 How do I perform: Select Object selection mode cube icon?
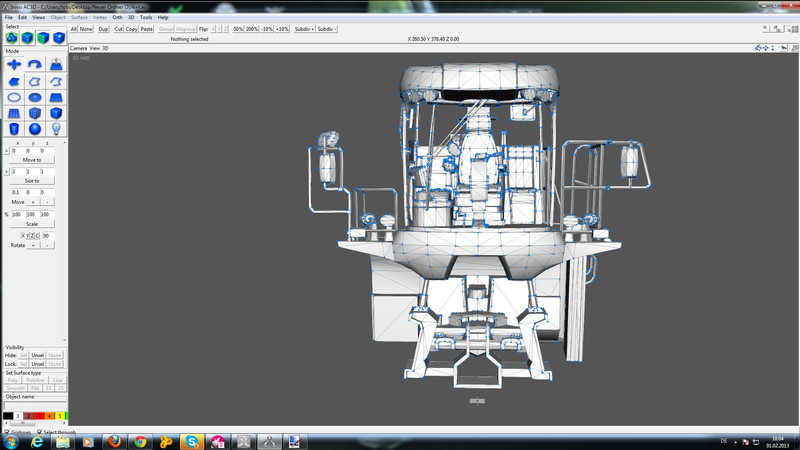pyautogui.click(x=28, y=38)
